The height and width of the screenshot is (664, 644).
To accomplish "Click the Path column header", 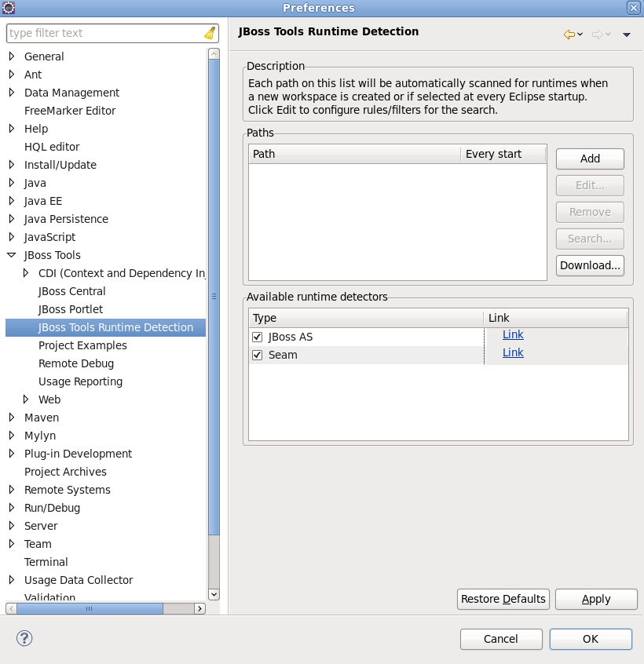I will coord(355,154).
